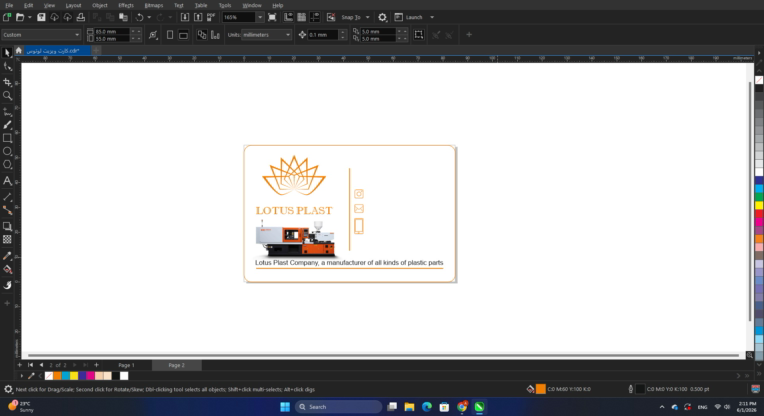Expand the Open recent files arrow
The image size is (764, 416).
(30, 17)
